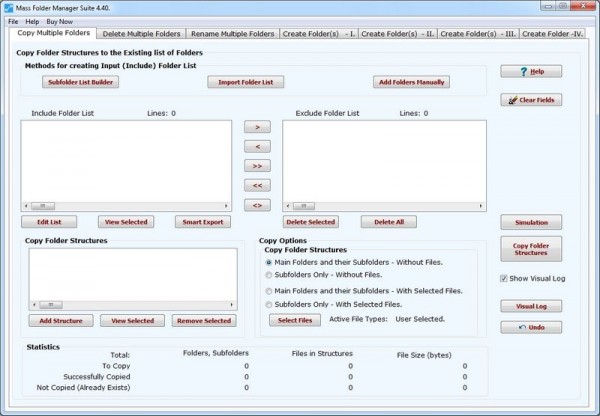
Task: Click Exclude Folder List scrollbar right arrow
Action: pyautogui.click(x=481, y=206)
